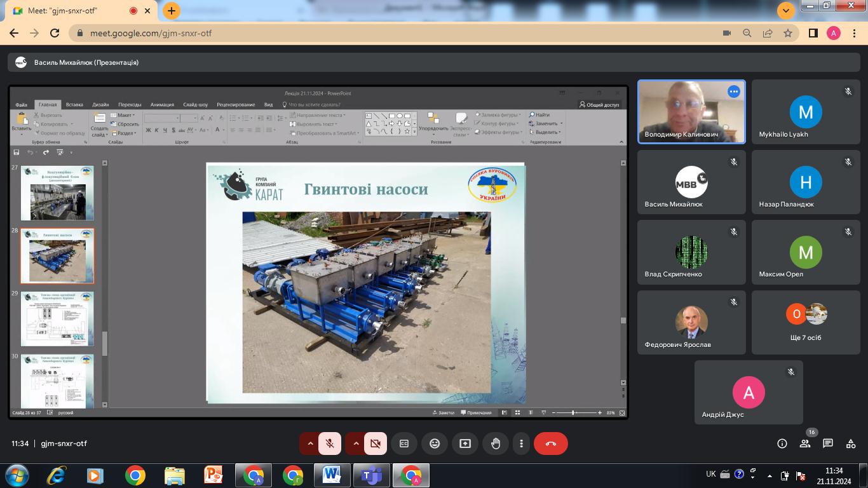Open the emoji reactions button
Screen dimensions: 868x488
[x=435, y=444]
